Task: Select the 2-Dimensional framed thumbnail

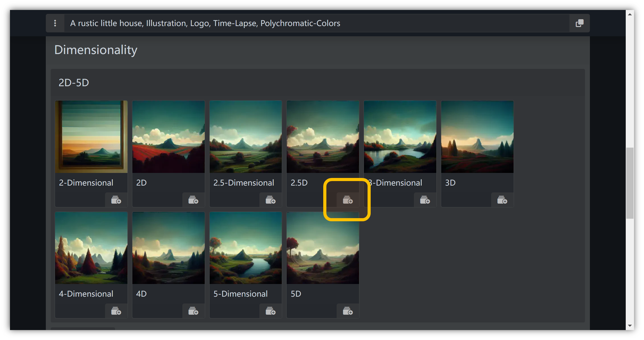Action: tap(91, 136)
